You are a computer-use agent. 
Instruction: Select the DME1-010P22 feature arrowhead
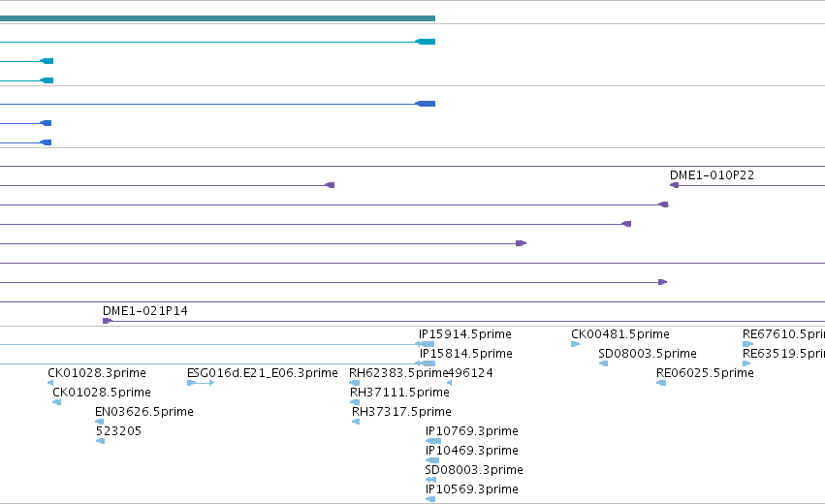674,185
